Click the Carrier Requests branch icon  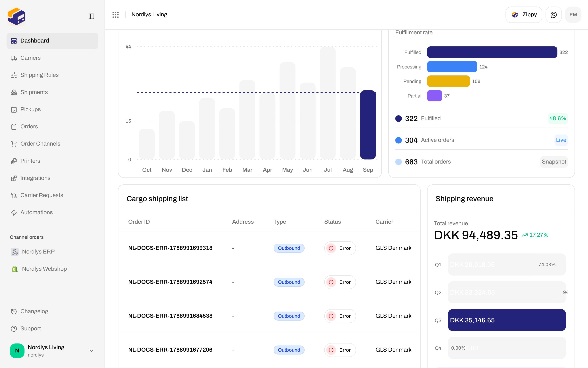14,195
